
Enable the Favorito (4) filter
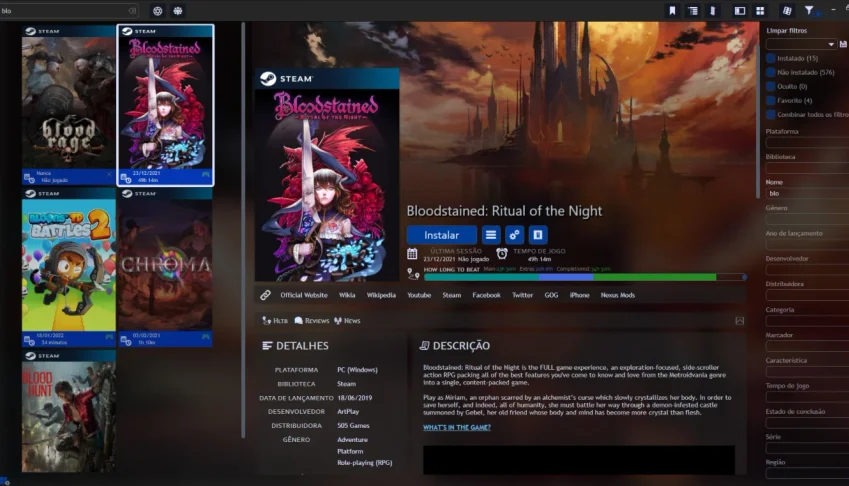tap(771, 101)
